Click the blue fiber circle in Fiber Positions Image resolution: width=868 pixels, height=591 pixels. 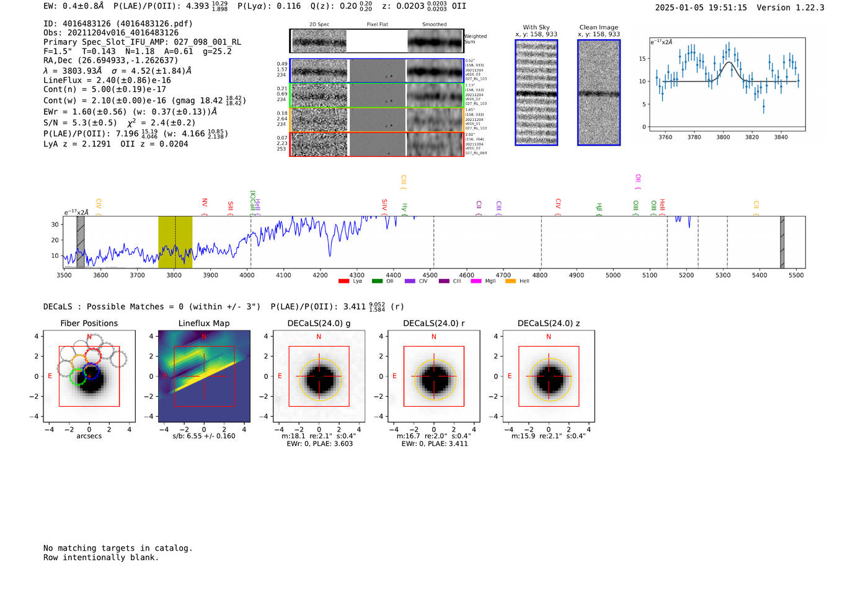point(91,372)
